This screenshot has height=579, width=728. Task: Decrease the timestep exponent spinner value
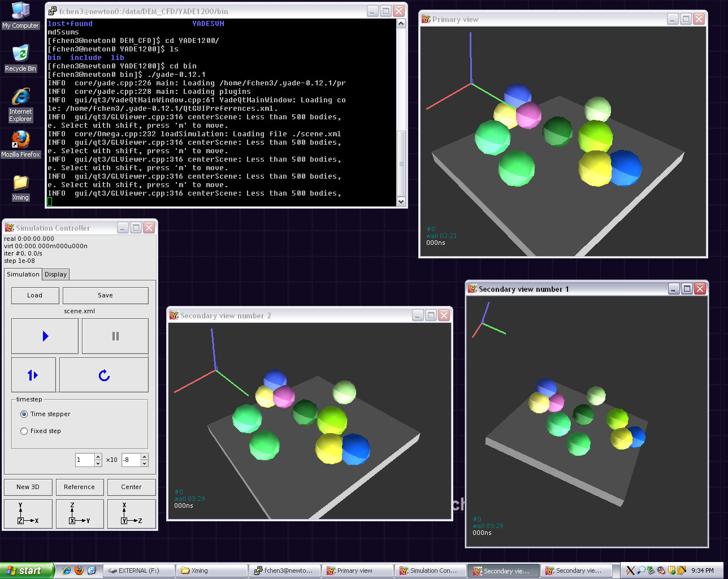coord(145,463)
